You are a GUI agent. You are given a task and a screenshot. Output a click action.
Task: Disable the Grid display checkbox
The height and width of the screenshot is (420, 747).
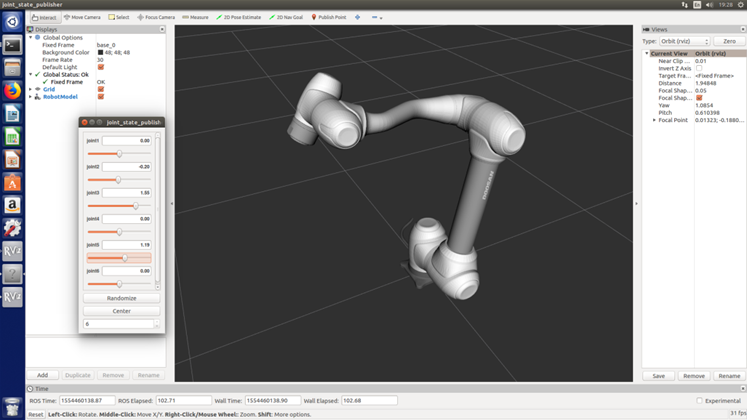click(x=101, y=89)
